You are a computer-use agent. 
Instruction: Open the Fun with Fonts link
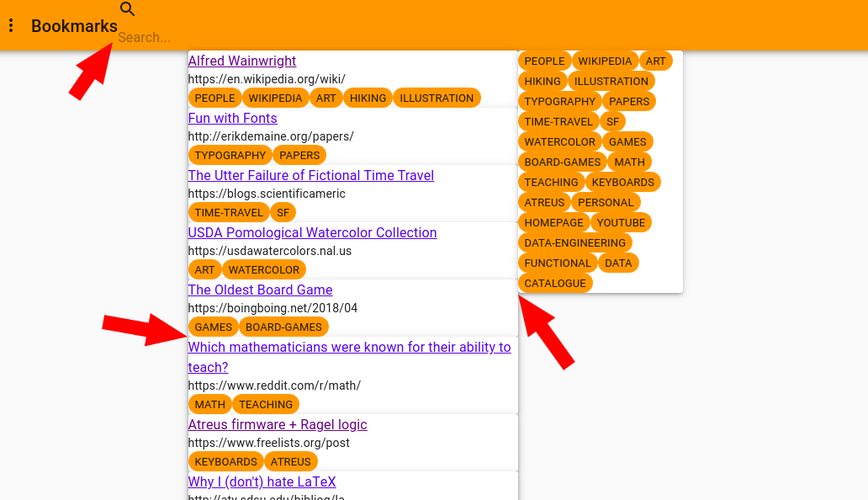click(x=232, y=118)
